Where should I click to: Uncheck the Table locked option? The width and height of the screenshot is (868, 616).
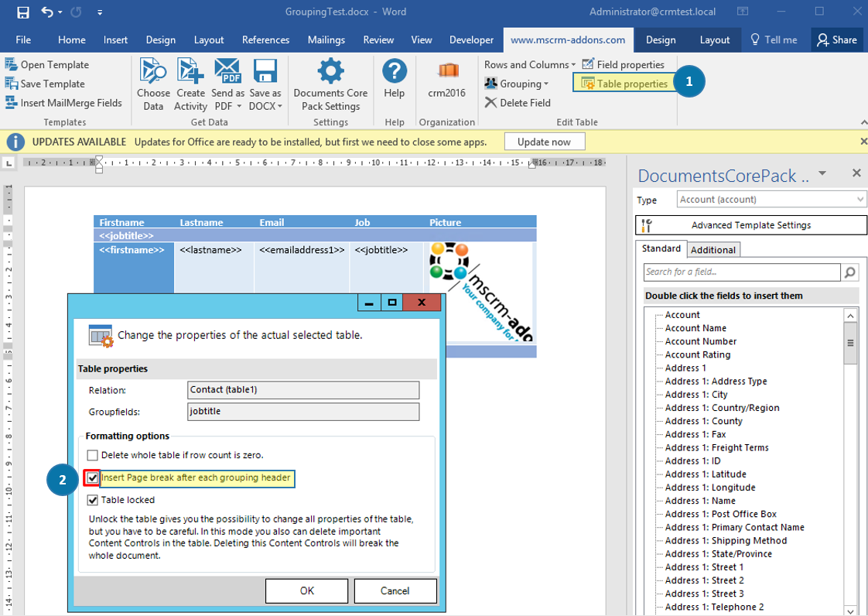(94, 498)
